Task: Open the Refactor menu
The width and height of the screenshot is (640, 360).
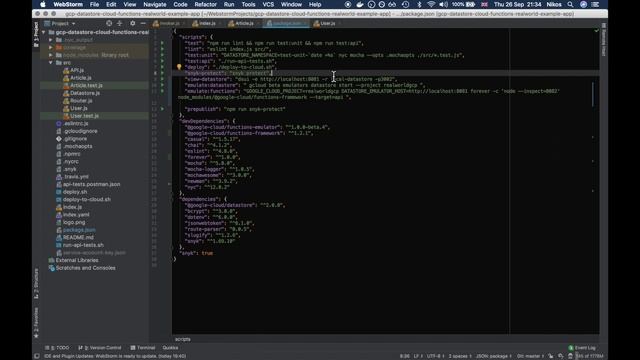Action: point(206,4)
